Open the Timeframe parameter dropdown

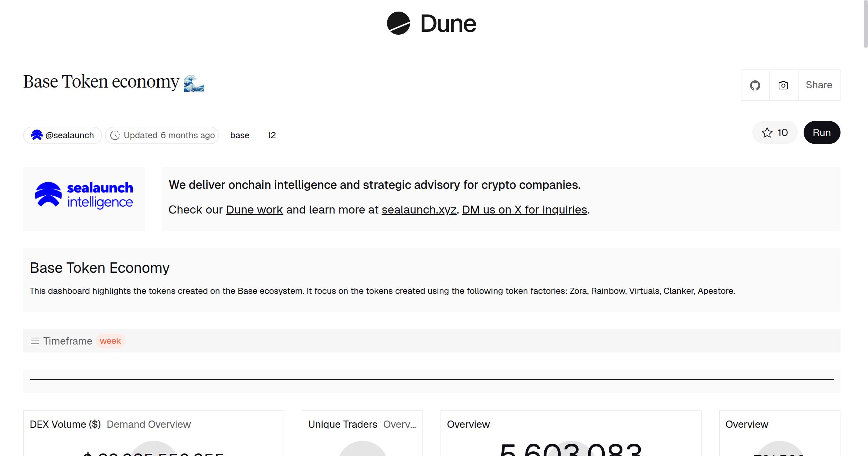68,341
